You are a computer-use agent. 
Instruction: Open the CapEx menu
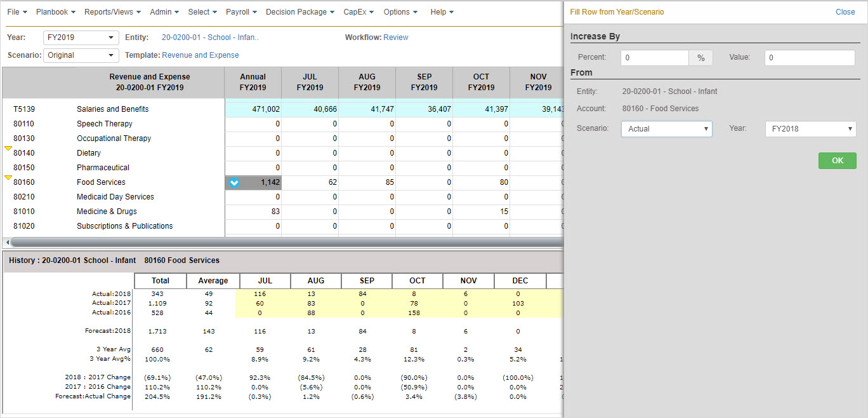pos(358,12)
